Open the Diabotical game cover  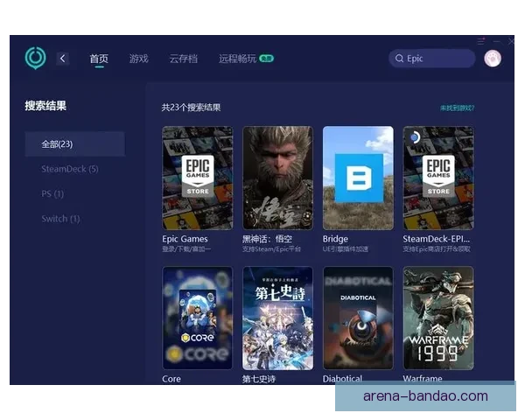[x=358, y=318]
